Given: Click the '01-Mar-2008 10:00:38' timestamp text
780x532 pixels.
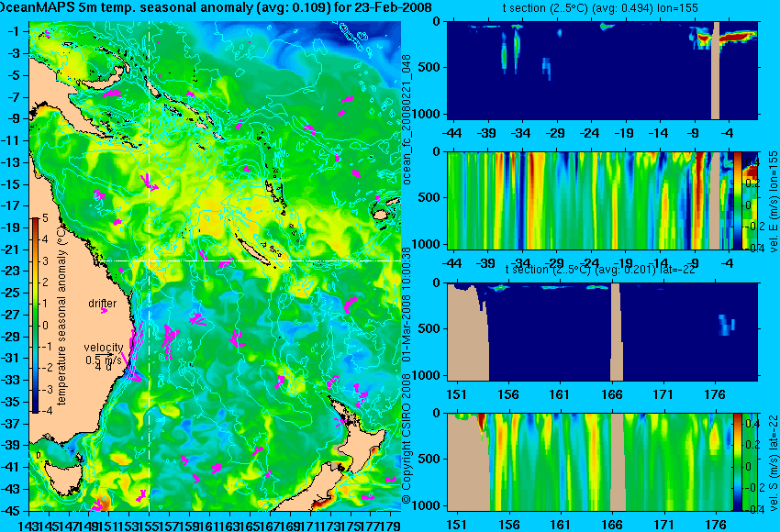Looking at the screenshot, I should pos(406,305).
